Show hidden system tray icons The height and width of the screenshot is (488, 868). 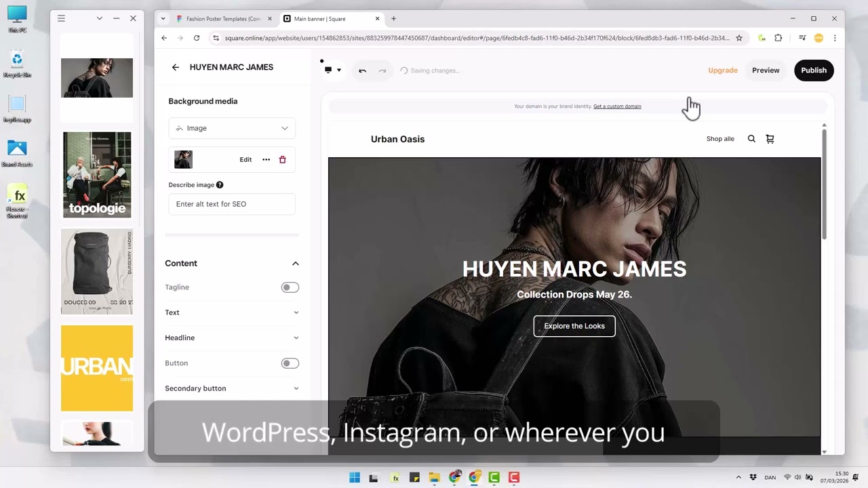[x=738, y=477]
